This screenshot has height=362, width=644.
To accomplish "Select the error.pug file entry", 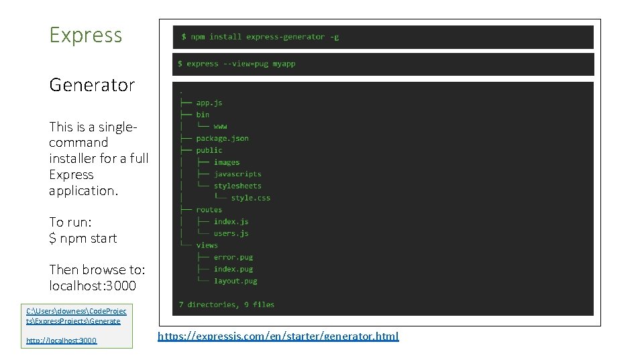I will pos(233,257).
